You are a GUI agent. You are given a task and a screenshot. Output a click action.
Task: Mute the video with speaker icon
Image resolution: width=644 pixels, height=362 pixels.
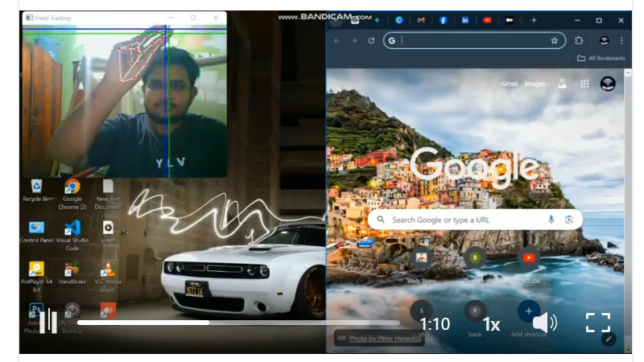545,323
